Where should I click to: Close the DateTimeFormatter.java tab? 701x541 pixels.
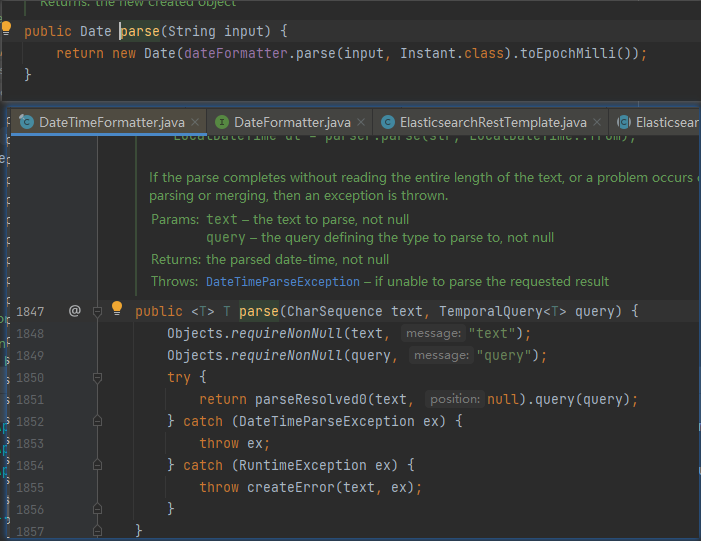click(195, 122)
